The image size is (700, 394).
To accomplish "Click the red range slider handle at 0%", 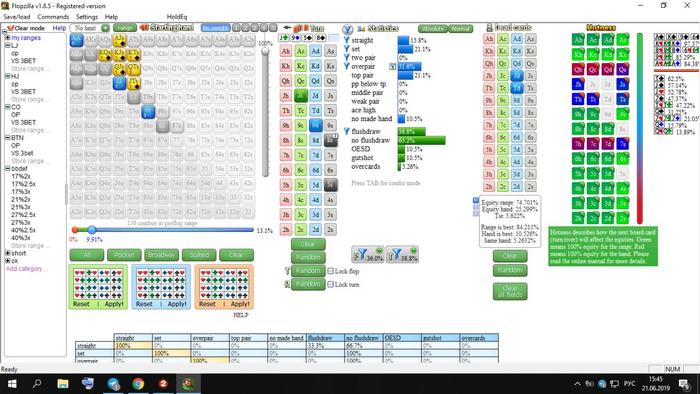I will click(x=75, y=230).
